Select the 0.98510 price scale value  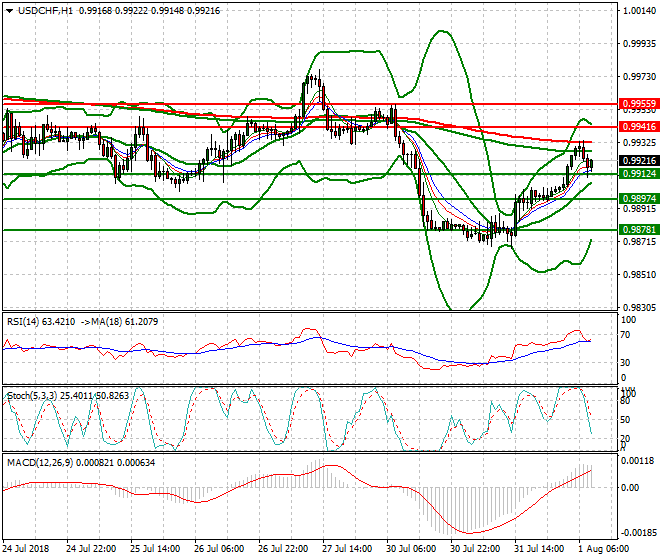tap(639, 275)
